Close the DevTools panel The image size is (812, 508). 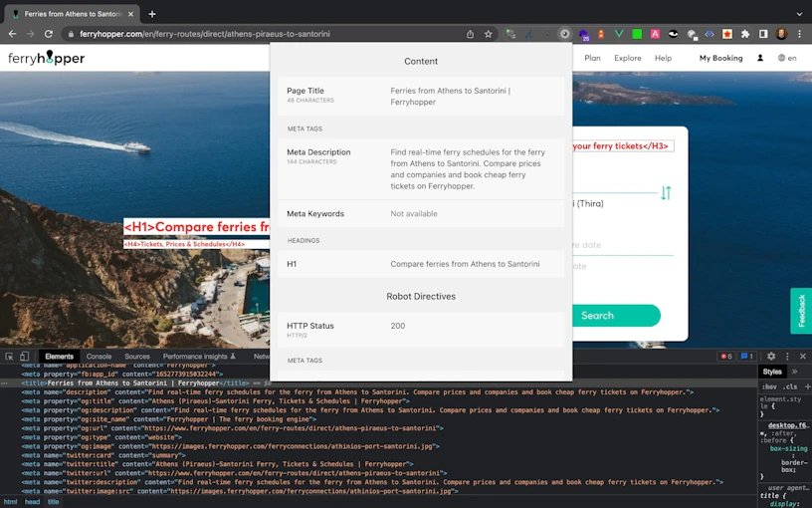(803, 357)
